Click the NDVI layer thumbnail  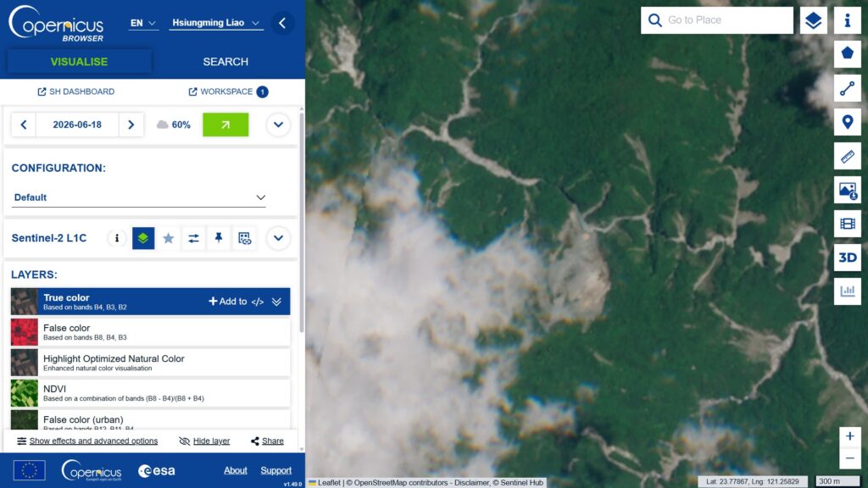pos(25,393)
